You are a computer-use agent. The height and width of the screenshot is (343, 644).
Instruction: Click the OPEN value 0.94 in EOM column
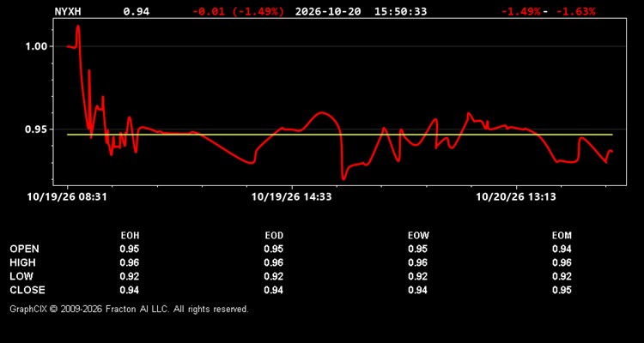point(562,249)
